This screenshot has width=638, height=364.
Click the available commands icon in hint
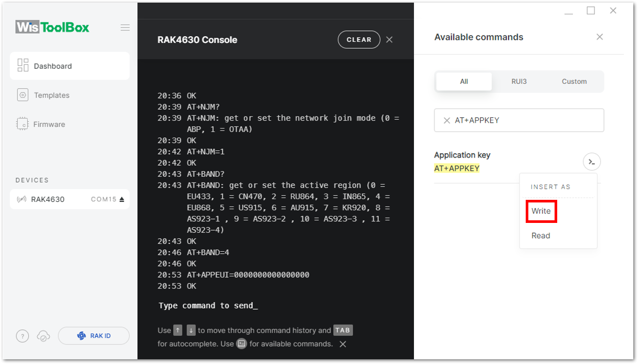click(241, 344)
